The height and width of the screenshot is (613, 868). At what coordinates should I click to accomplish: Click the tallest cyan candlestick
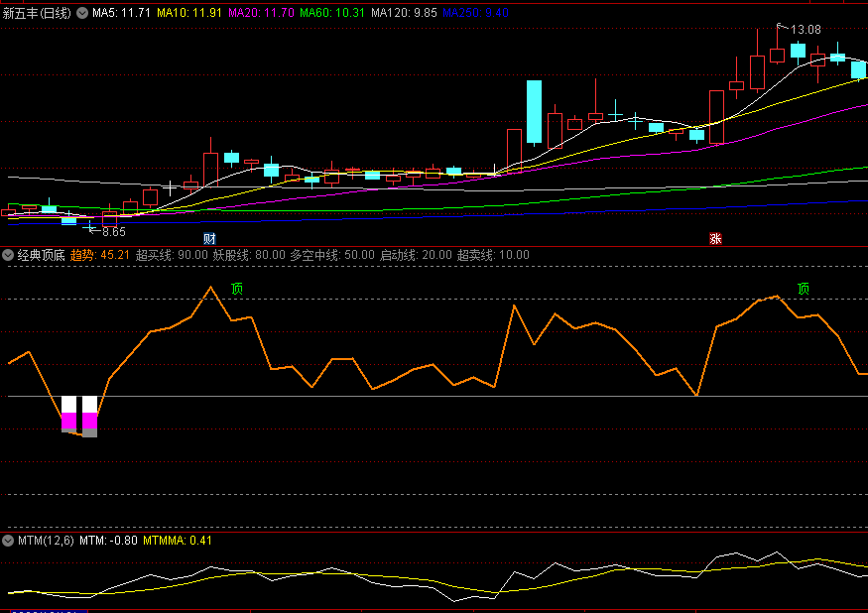click(535, 112)
